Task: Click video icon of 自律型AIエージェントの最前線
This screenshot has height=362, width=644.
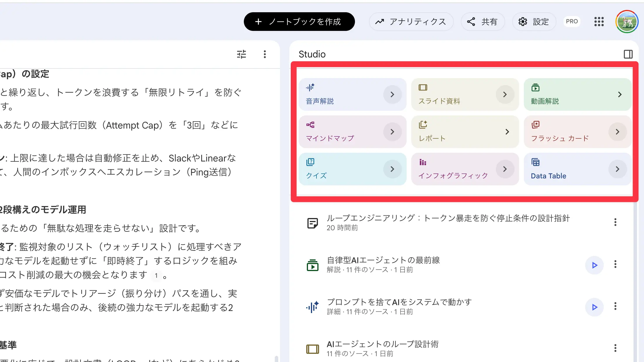Action: (313, 265)
